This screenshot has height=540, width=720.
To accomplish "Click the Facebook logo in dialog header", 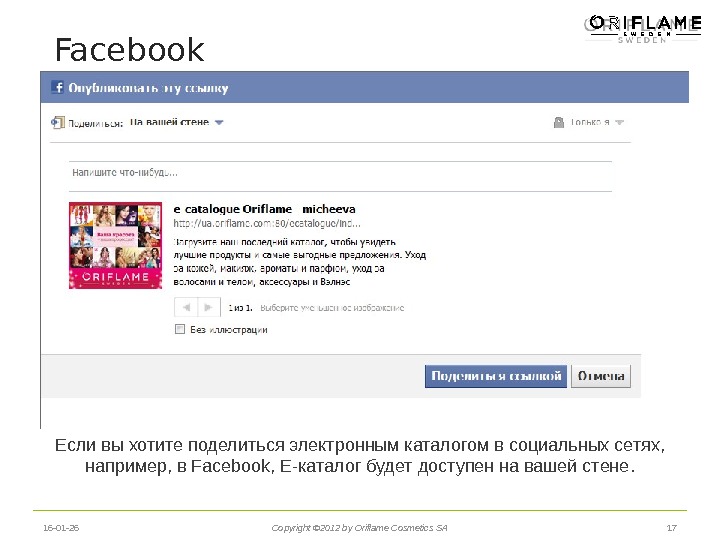I will pos(57,87).
